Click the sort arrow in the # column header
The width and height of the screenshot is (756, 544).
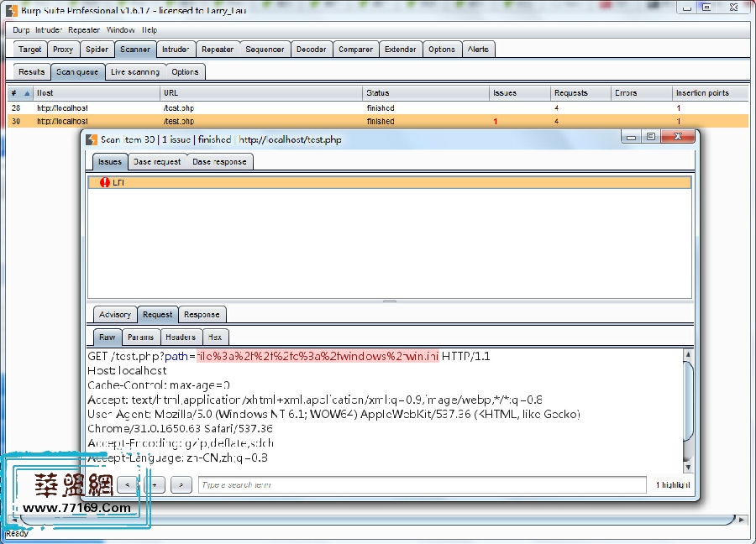pyautogui.click(x=26, y=93)
